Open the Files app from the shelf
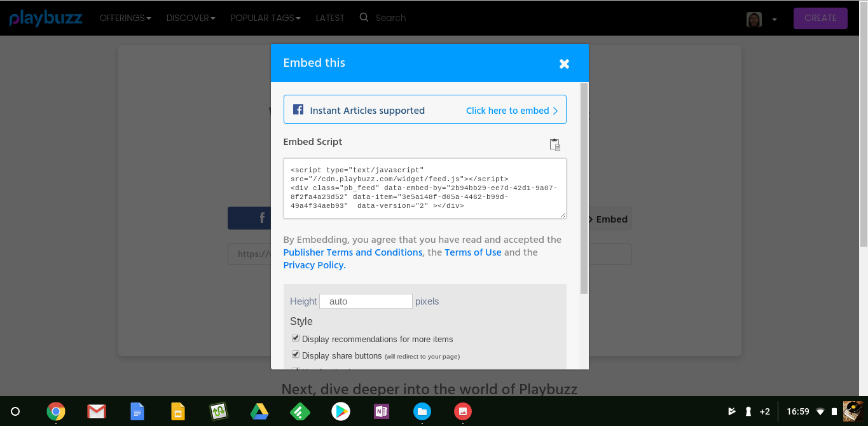Viewport: 868px width, 426px height. pyautogui.click(x=422, y=411)
